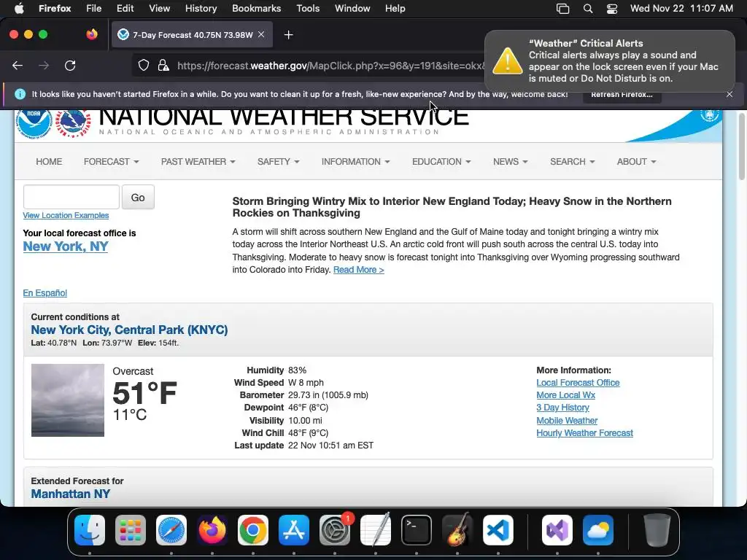Open the History menu
The image size is (747, 560).
(x=201, y=8)
